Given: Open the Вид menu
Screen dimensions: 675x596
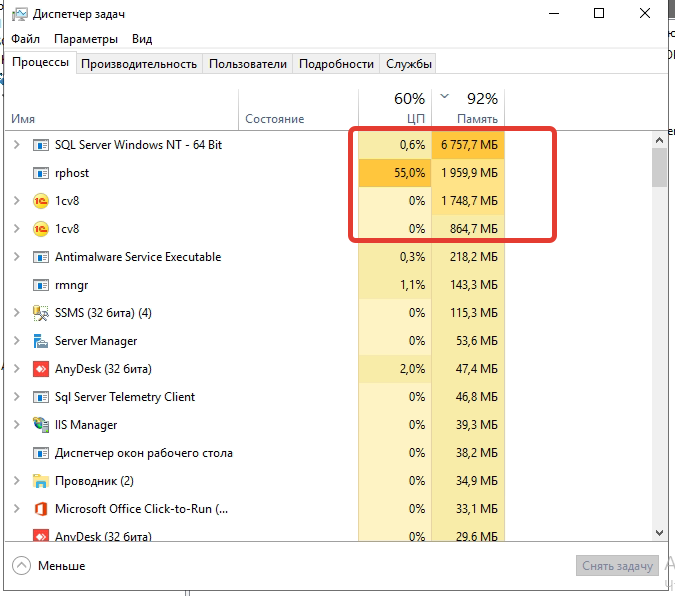Looking at the screenshot, I should (x=142, y=39).
